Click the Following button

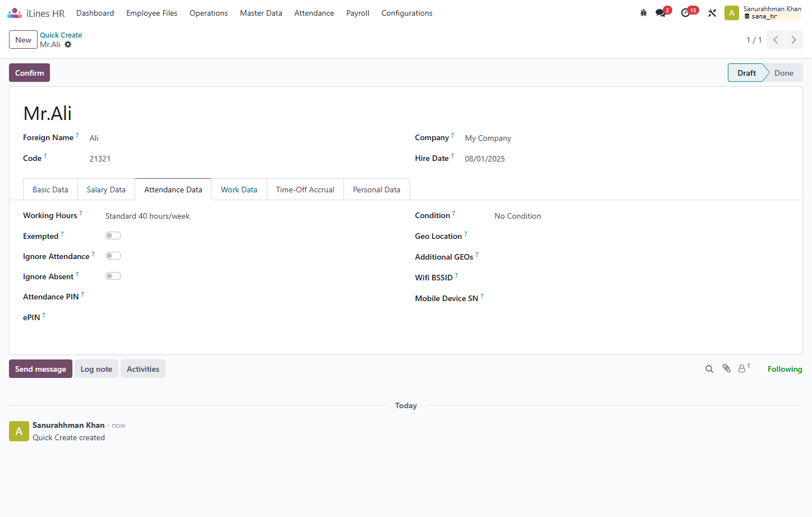(x=785, y=369)
